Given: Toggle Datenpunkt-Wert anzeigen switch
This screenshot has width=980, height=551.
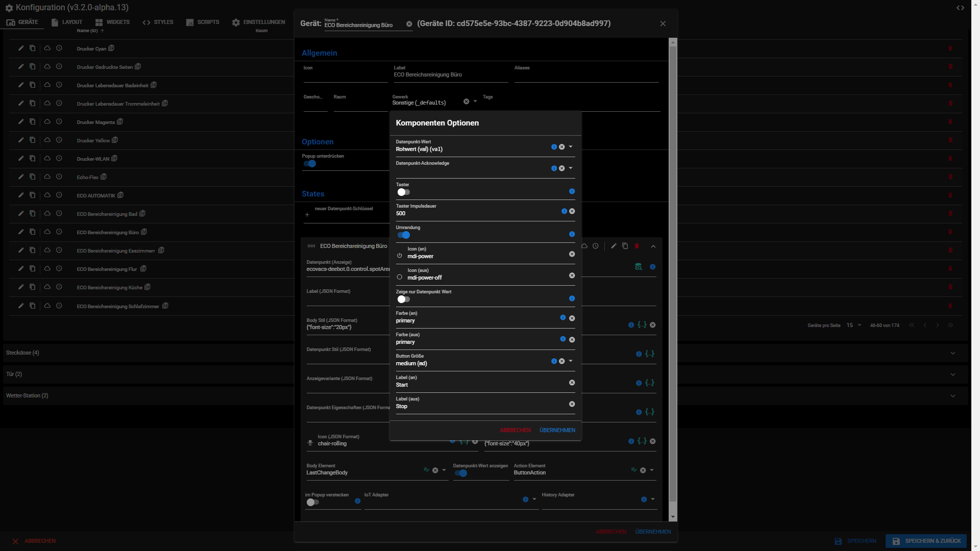Looking at the screenshot, I should tap(461, 473).
